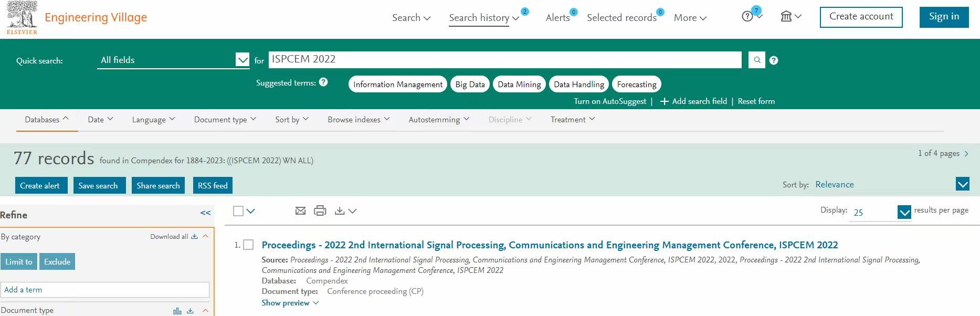Click the Document type chart icon

click(x=177, y=311)
